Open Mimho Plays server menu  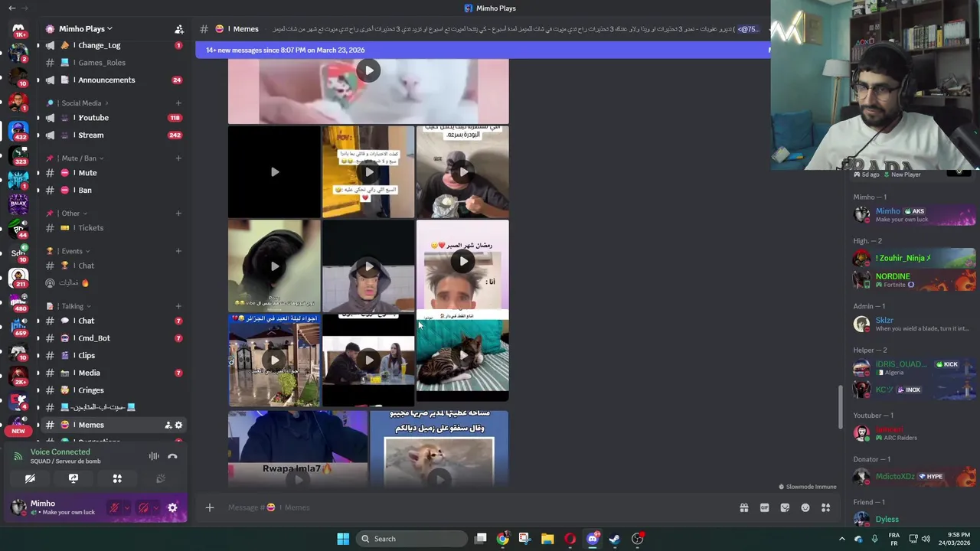(x=85, y=29)
